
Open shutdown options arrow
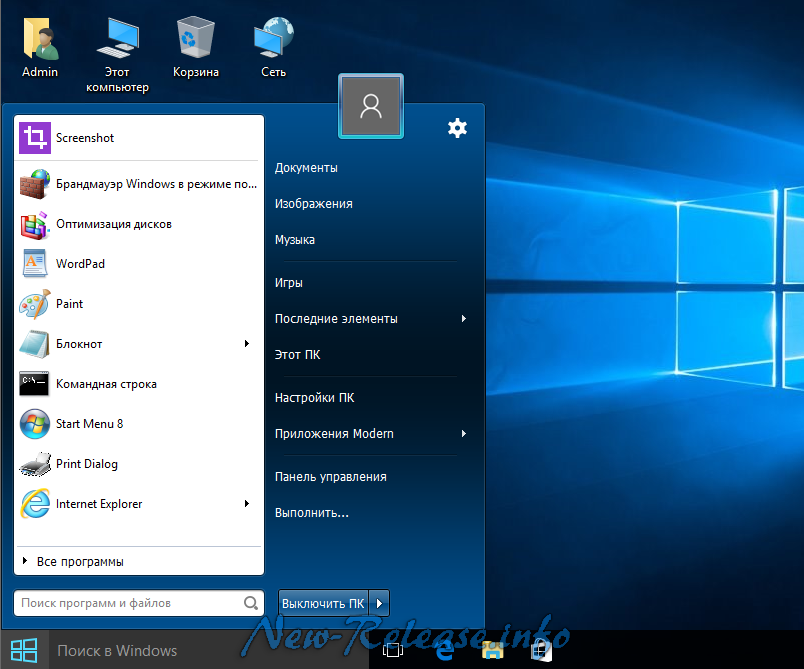click(379, 603)
